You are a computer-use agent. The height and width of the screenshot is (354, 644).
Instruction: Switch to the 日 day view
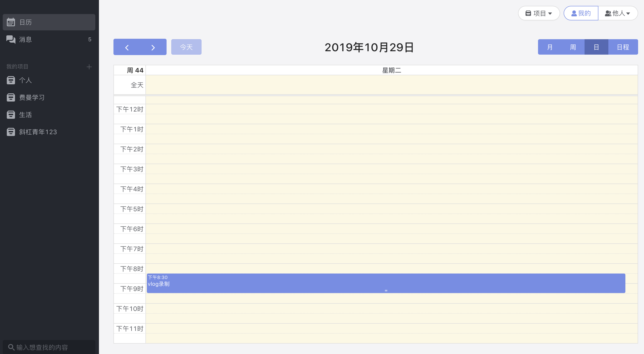click(x=596, y=47)
